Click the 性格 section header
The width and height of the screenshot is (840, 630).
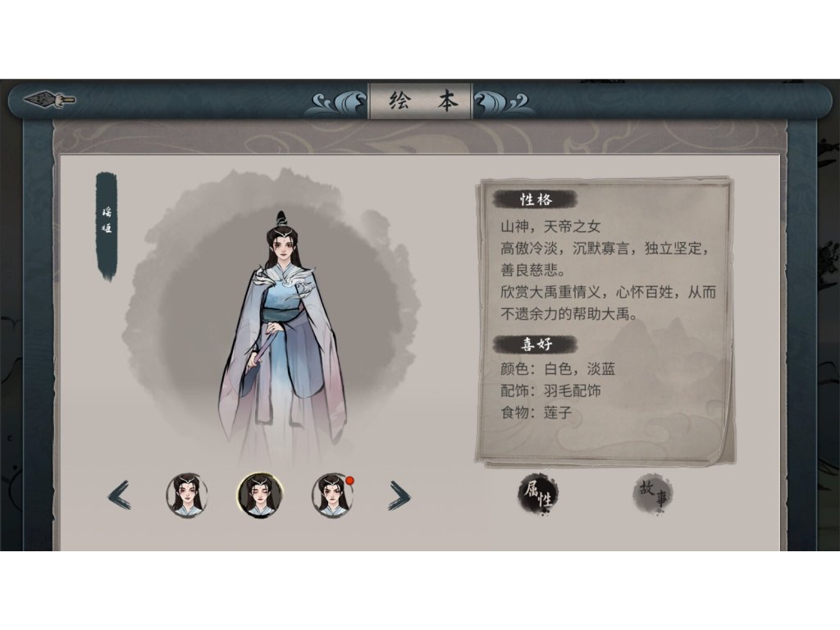(535, 199)
